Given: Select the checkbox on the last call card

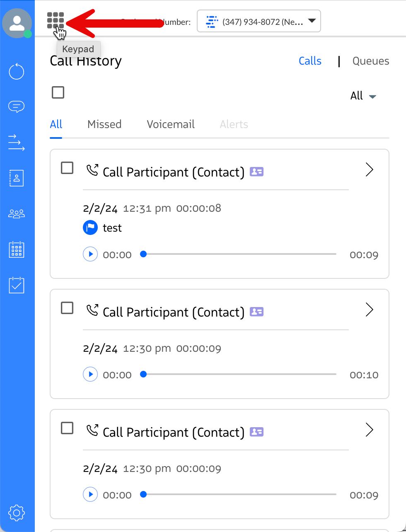Looking at the screenshot, I should (x=67, y=428).
